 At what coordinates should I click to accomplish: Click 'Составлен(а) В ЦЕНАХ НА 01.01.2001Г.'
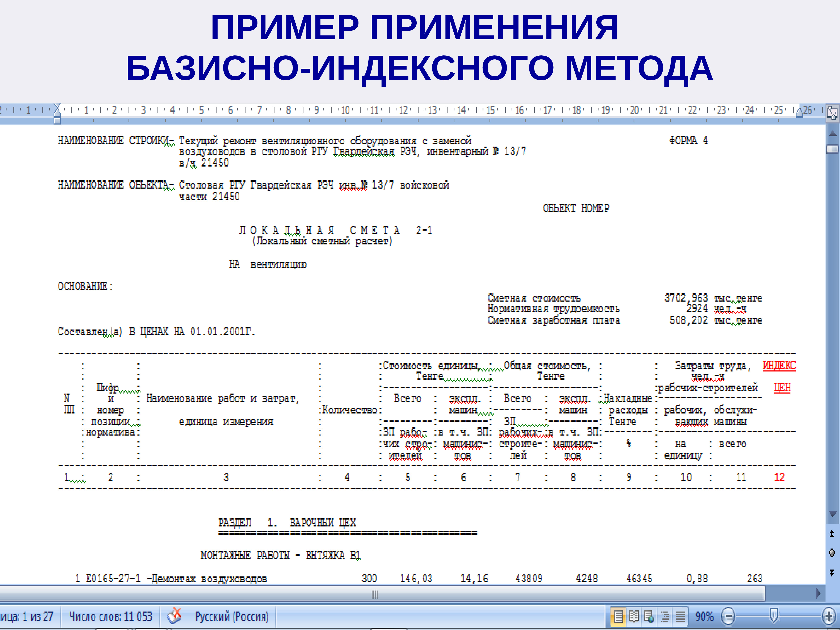pos(156,332)
